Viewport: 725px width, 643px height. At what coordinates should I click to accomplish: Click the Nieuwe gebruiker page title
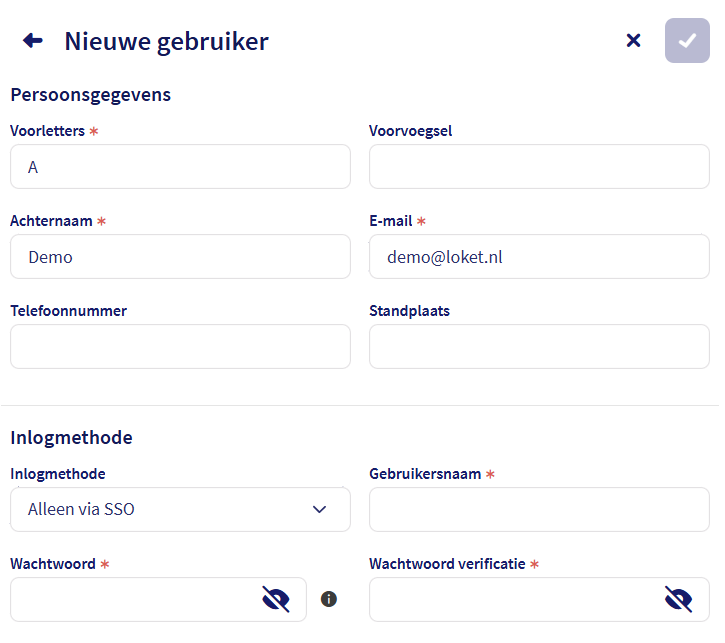tap(166, 41)
